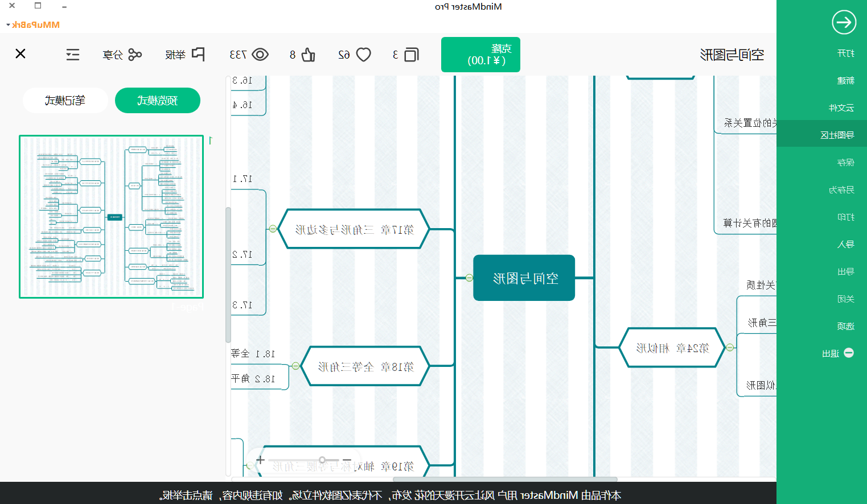The height and width of the screenshot is (504, 867).
Task: Select node 第24章 相似形
Action: point(672,347)
